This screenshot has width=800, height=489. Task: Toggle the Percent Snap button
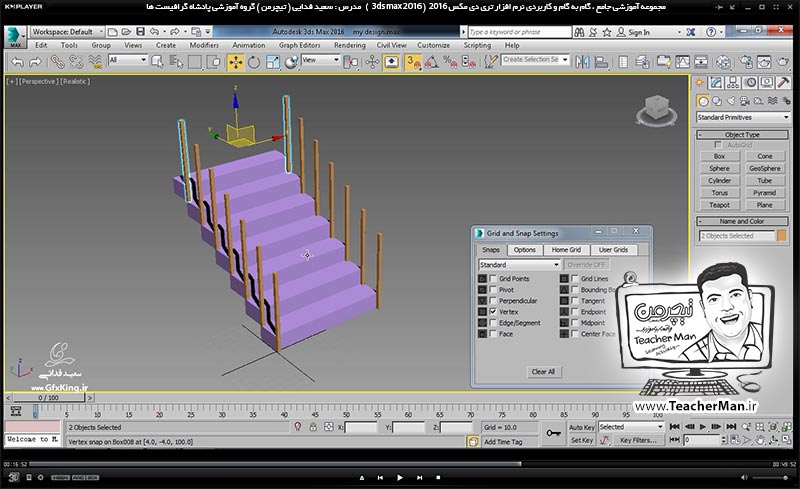tap(450, 62)
